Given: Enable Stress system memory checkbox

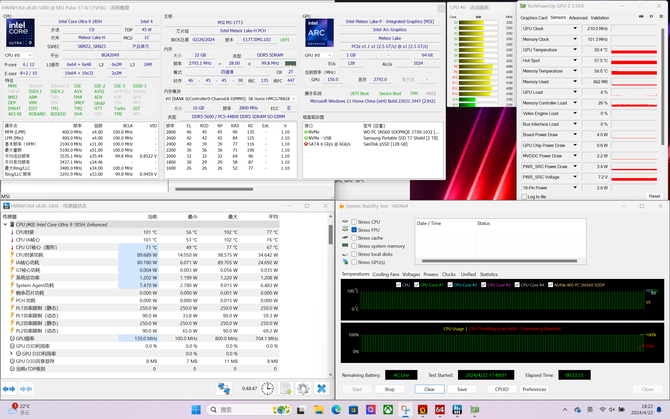Looking at the screenshot, I should click(x=354, y=246).
